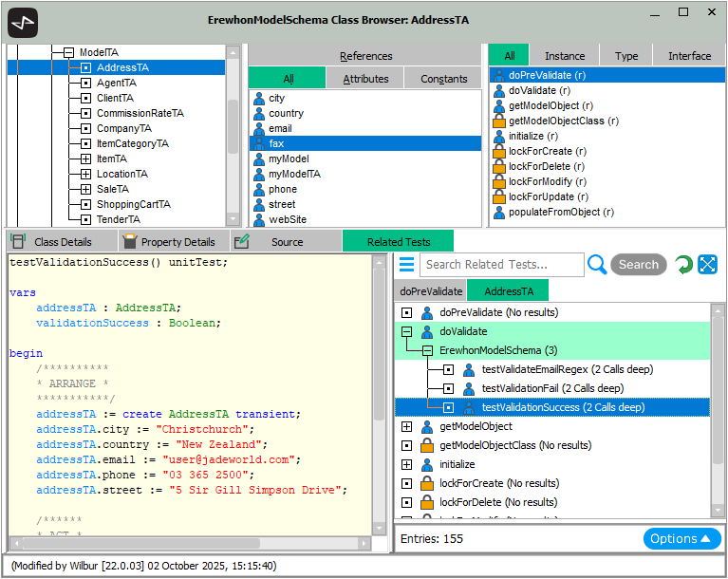Click the green refresh arrow icon

pyautogui.click(x=683, y=265)
